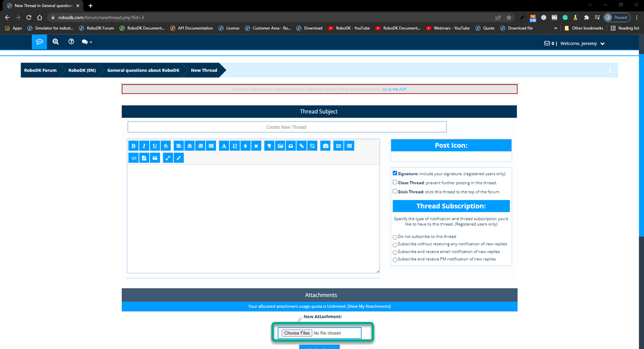Reload the page in Chrome
Screen dimensions: 644x349
pos(29,17)
